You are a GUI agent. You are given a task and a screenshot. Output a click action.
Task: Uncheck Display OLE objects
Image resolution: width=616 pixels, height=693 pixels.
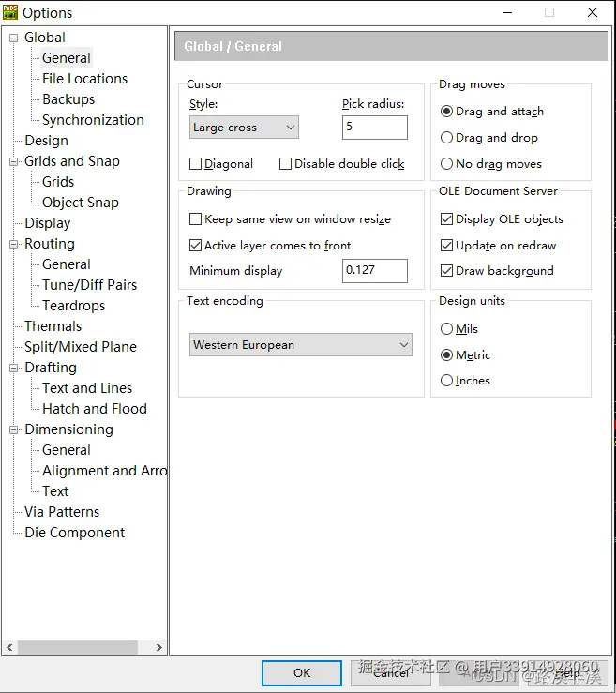tap(446, 219)
